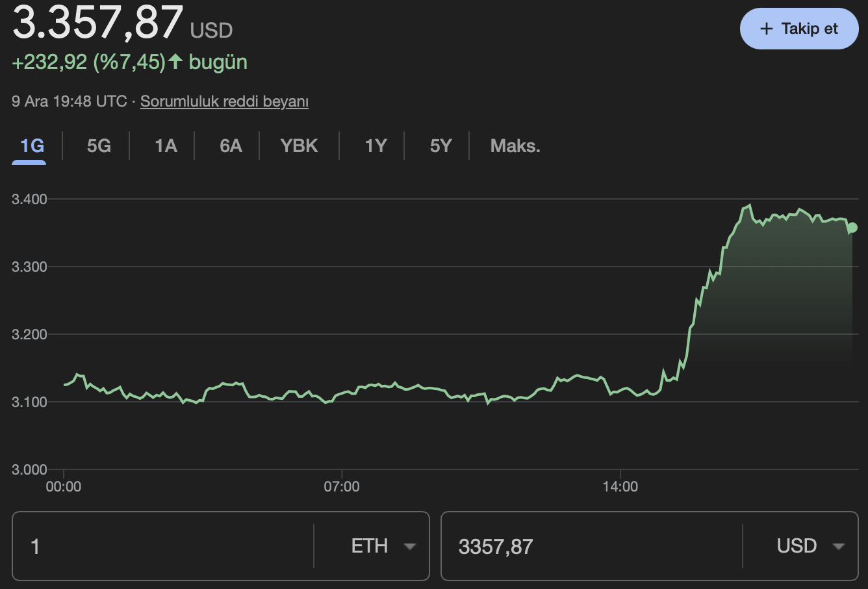Open the YBK year-to-date view
The width and height of the screenshot is (868, 589).
(x=299, y=146)
